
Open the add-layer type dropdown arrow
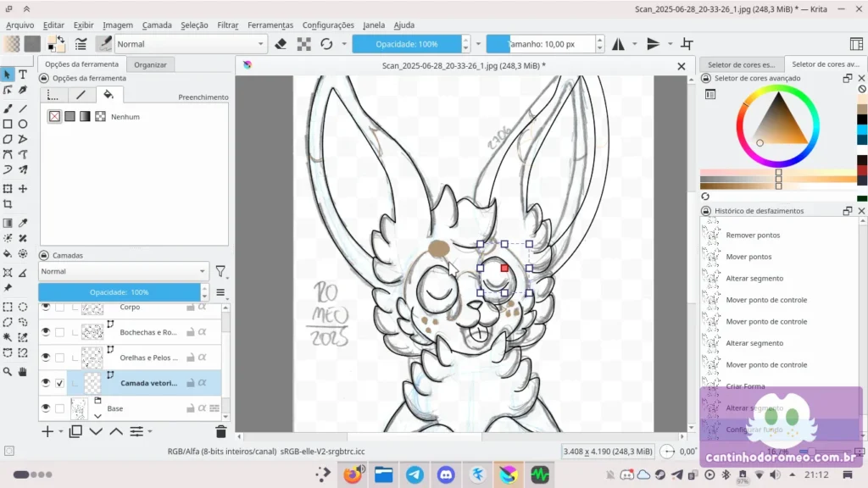pyautogui.click(x=60, y=431)
